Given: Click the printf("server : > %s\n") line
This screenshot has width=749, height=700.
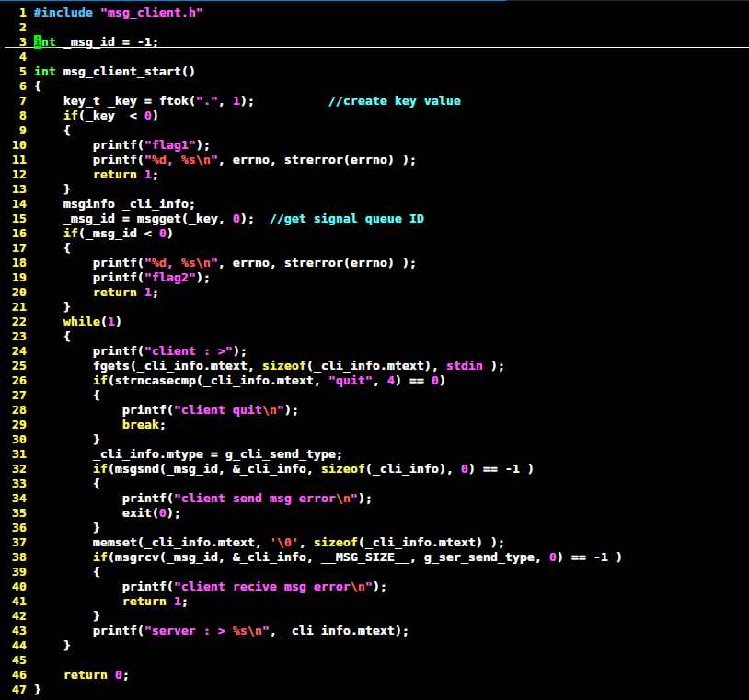Looking at the screenshot, I should tap(251, 631).
